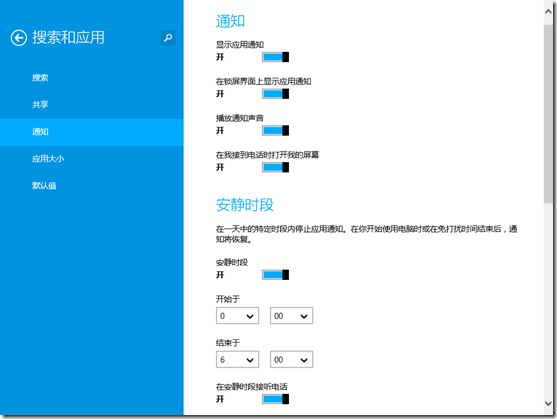Image resolution: width=557 pixels, height=419 pixels.
Task: Turn off the 安静时段 switch
Action: coord(275,275)
